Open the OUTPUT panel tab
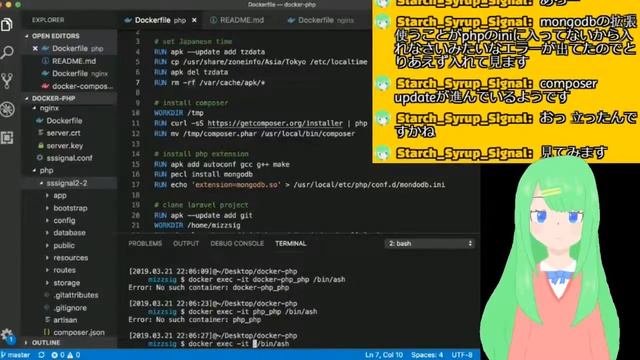The width and height of the screenshot is (640, 360). pyautogui.click(x=186, y=244)
